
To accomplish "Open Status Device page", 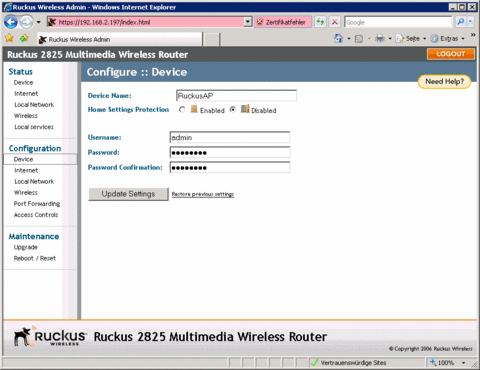I will click(x=23, y=83).
